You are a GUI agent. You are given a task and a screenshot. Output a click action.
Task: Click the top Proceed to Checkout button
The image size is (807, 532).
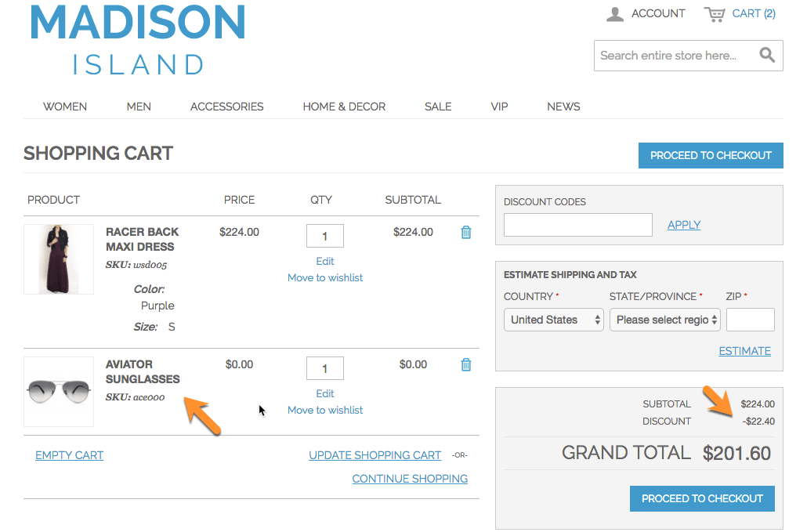(x=711, y=155)
